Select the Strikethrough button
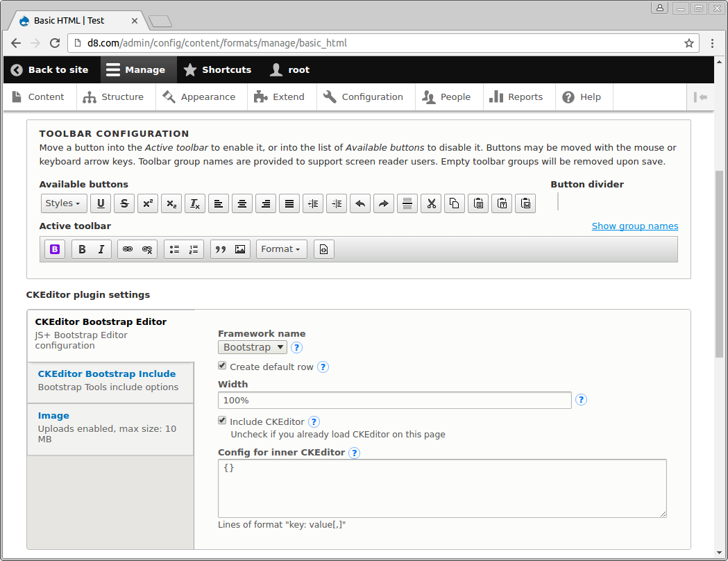Screen dimensions: 728x561 124,203
